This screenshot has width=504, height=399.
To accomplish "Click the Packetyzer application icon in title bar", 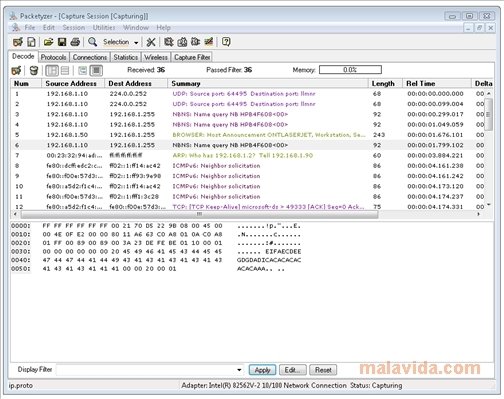I will click(13, 16).
